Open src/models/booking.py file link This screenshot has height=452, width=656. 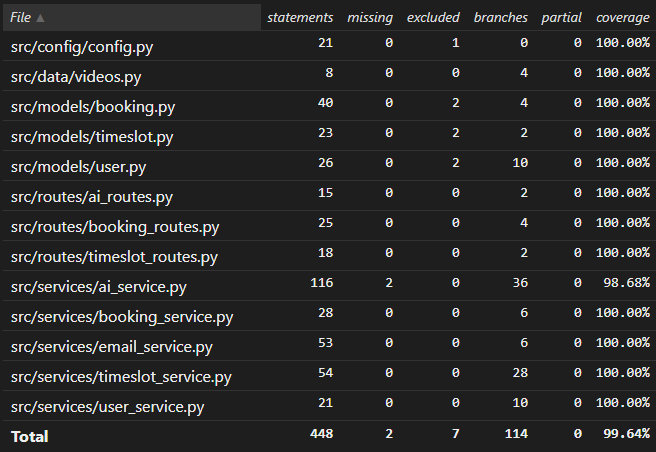(89, 106)
